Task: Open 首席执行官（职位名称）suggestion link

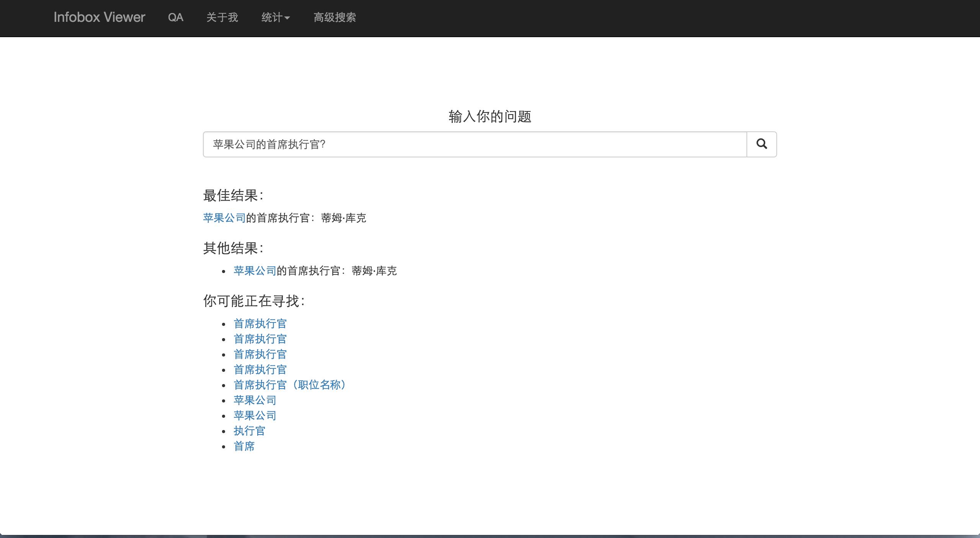Action: 291,385
